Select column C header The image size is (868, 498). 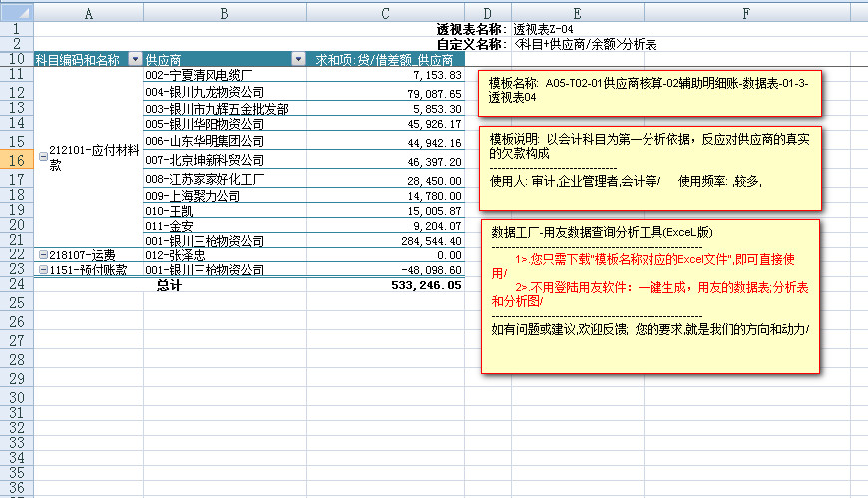pos(385,12)
